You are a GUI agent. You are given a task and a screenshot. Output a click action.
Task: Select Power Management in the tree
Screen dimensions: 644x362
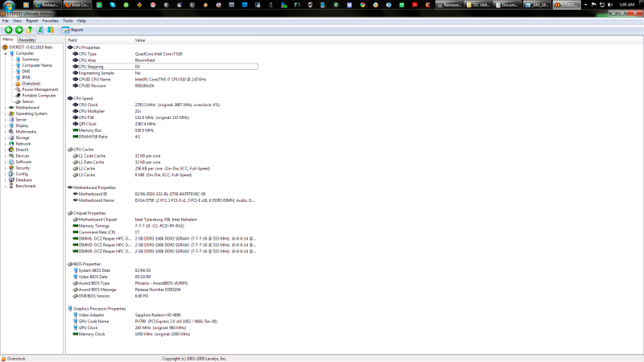coord(39,89)
